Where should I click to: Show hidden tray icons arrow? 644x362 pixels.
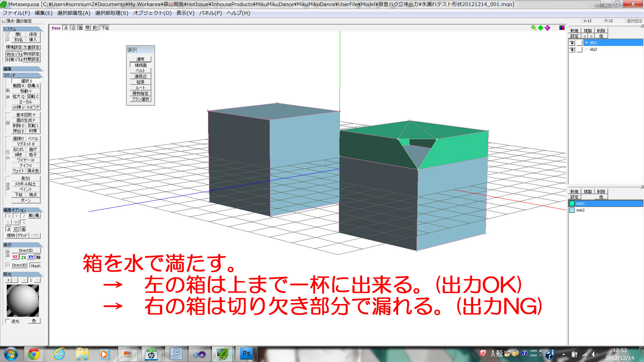[x=563, y=354]
